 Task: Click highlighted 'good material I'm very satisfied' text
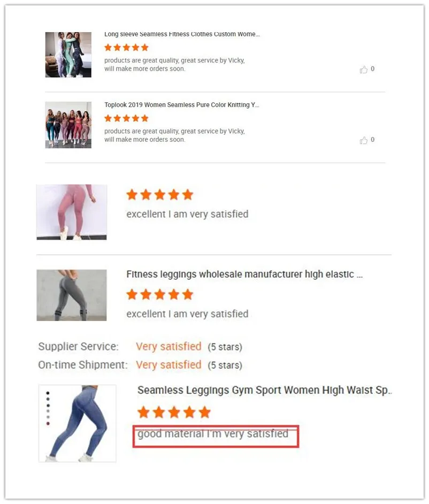[213, 434]
